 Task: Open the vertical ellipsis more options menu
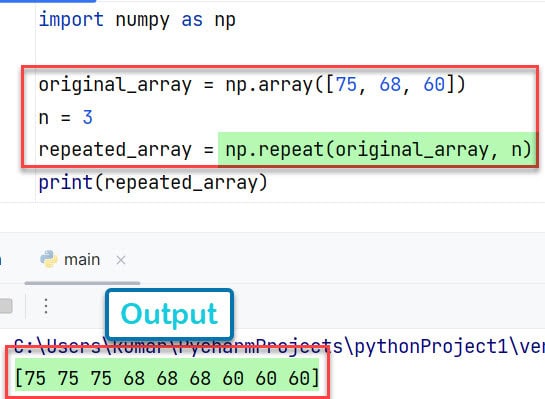[x=46, y=306]
